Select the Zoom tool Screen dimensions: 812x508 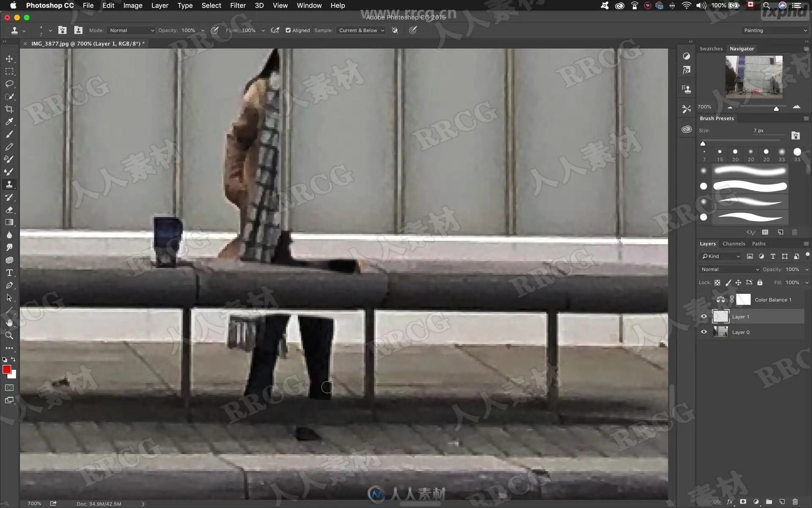pos(9,335)
